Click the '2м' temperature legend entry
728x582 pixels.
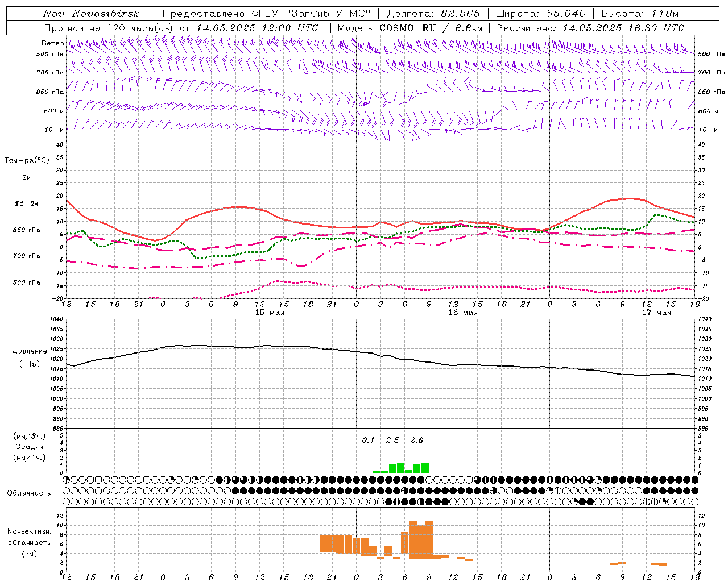tap(27, 178)
